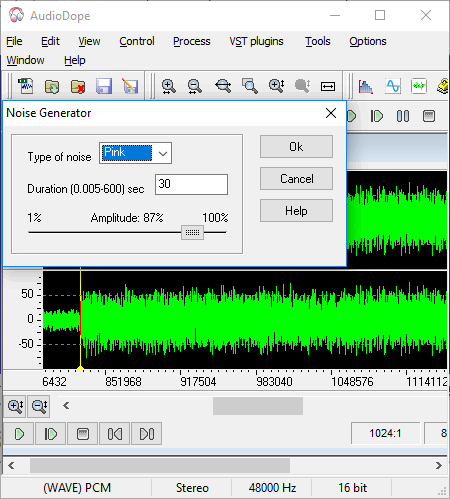Click the close file folder icon

pyautogui.click(x=78, y=86)
